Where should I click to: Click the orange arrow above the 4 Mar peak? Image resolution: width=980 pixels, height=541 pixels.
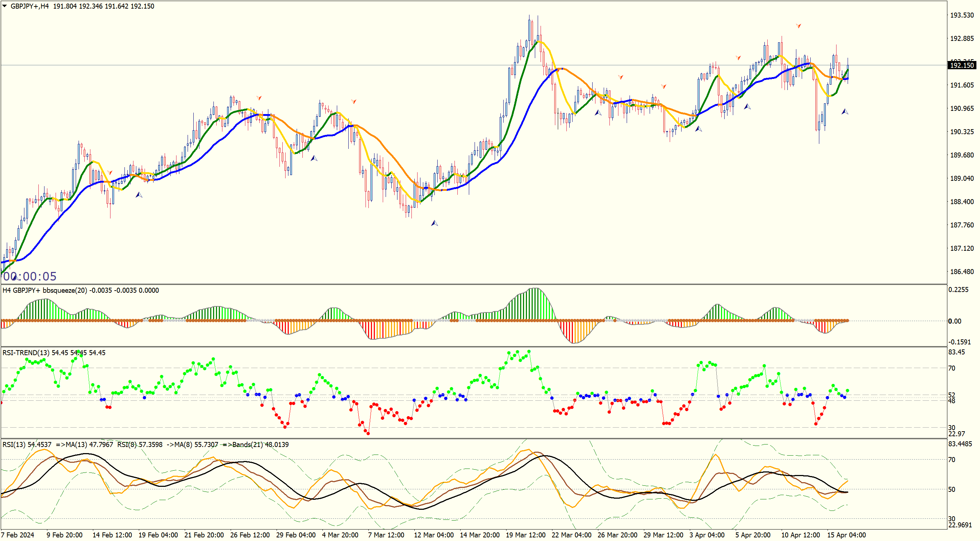[354, 101]
